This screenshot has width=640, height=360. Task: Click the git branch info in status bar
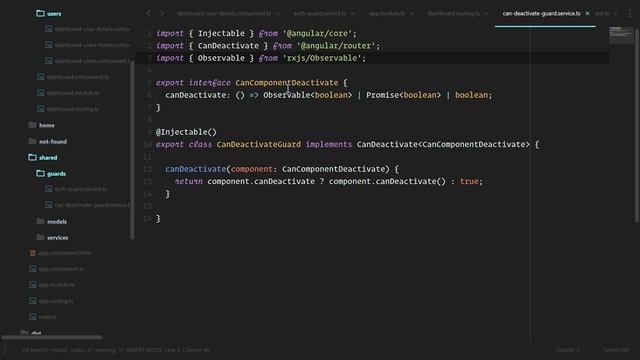coord(116,350)
